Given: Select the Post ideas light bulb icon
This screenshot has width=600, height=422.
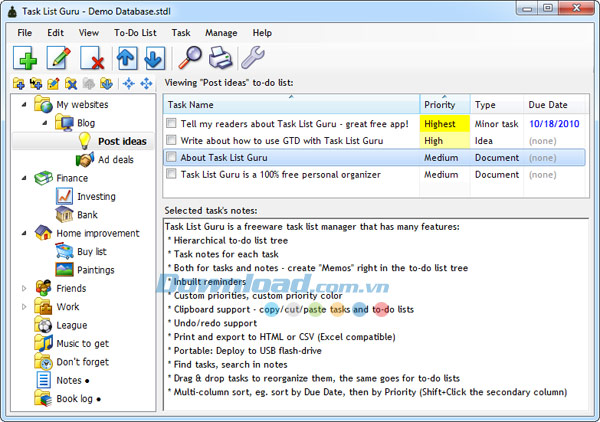Looking at the screenshot, I should (x=85, y=140).
